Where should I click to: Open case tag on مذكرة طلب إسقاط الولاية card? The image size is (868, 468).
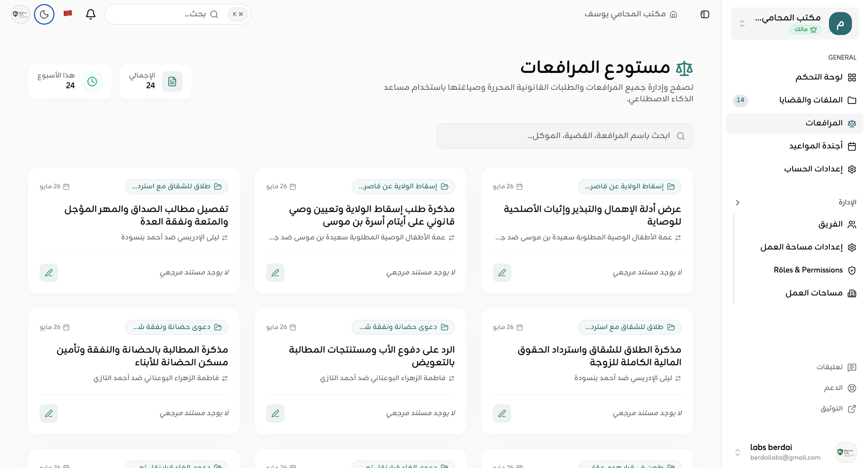403,186
